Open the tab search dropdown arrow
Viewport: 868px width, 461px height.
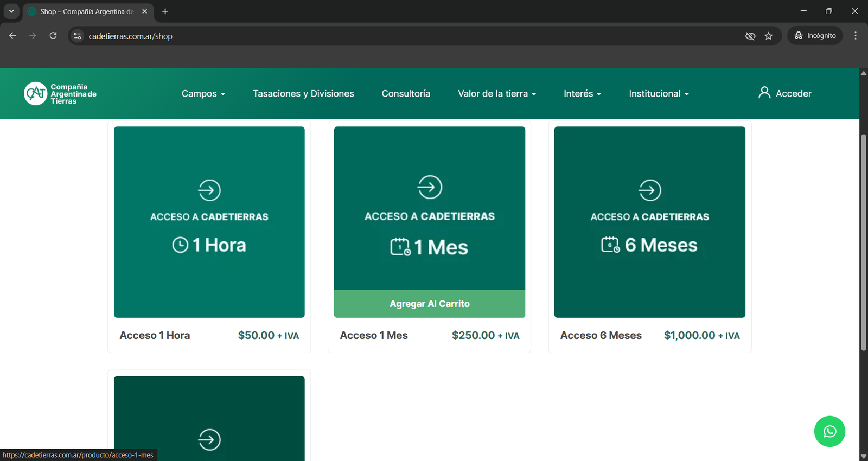(11, 11)
